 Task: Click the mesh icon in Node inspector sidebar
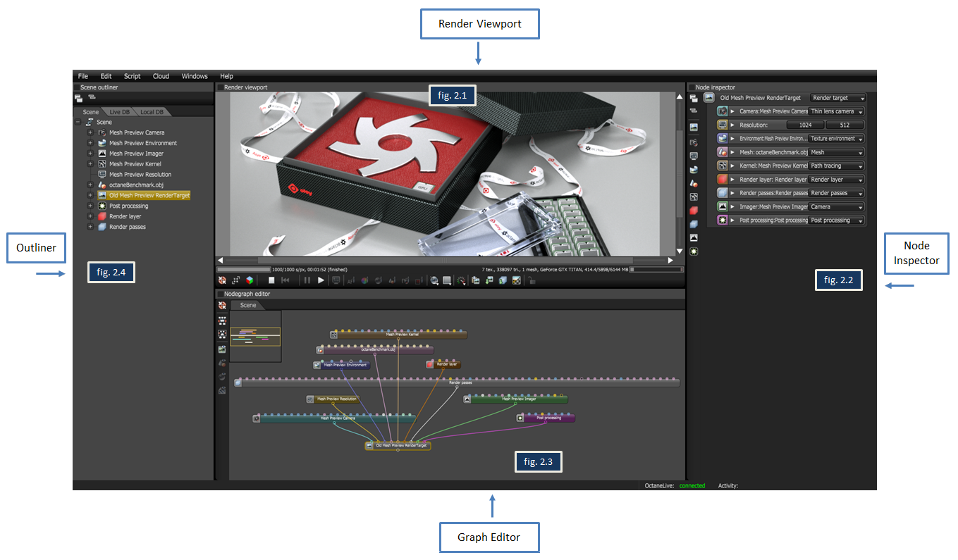694,183
